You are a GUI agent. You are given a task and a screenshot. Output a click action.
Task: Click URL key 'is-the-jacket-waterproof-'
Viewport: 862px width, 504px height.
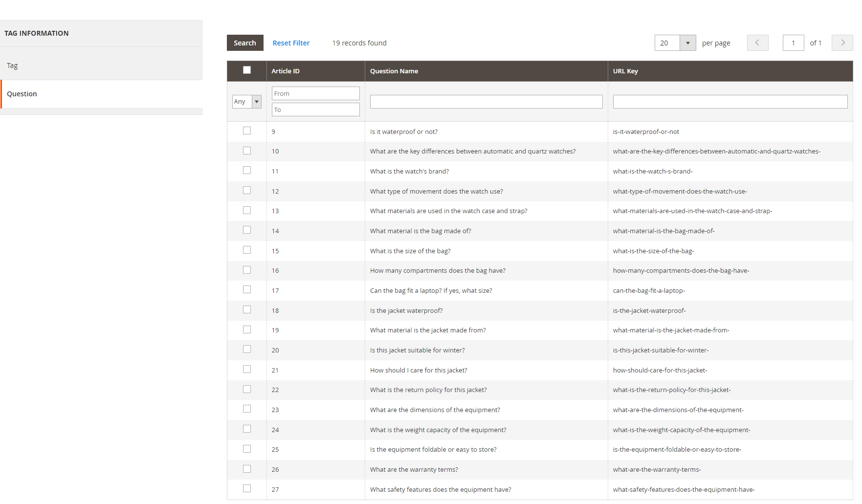click(649, 310)
